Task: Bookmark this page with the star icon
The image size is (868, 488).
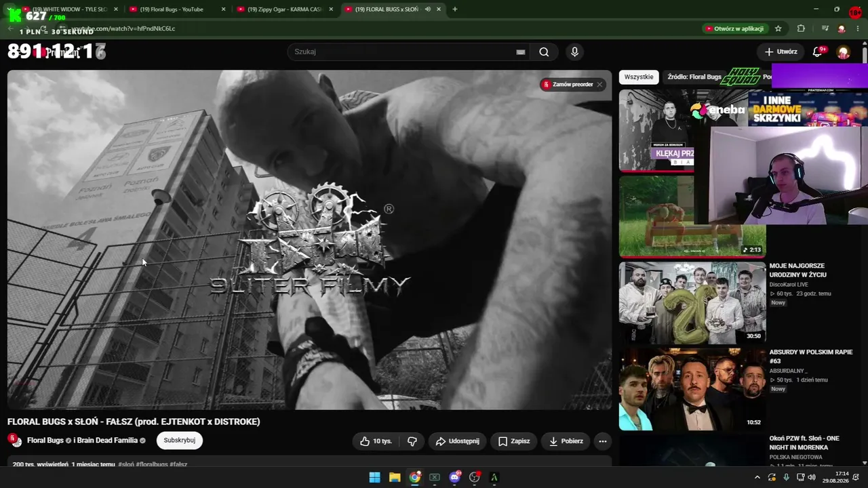Action: pyautogui.click(x=778, y=28)
